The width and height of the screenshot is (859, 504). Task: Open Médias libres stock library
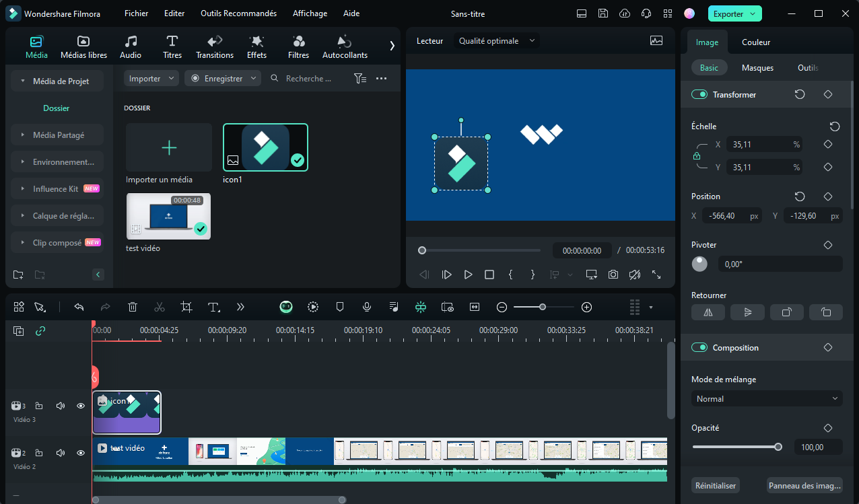[83, 46]
